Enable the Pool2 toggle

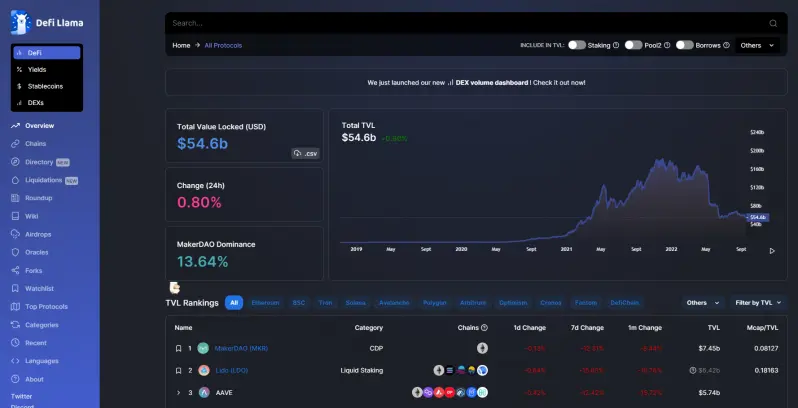coord(634,45)
